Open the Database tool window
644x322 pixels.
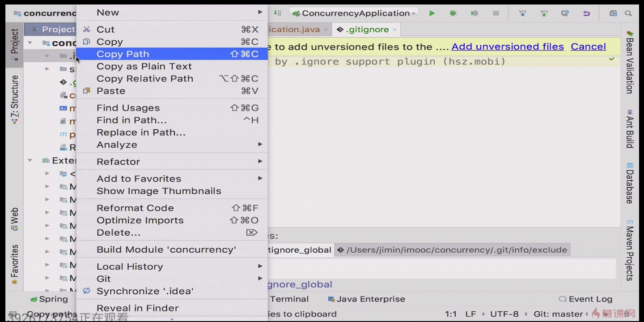point(630,183)
